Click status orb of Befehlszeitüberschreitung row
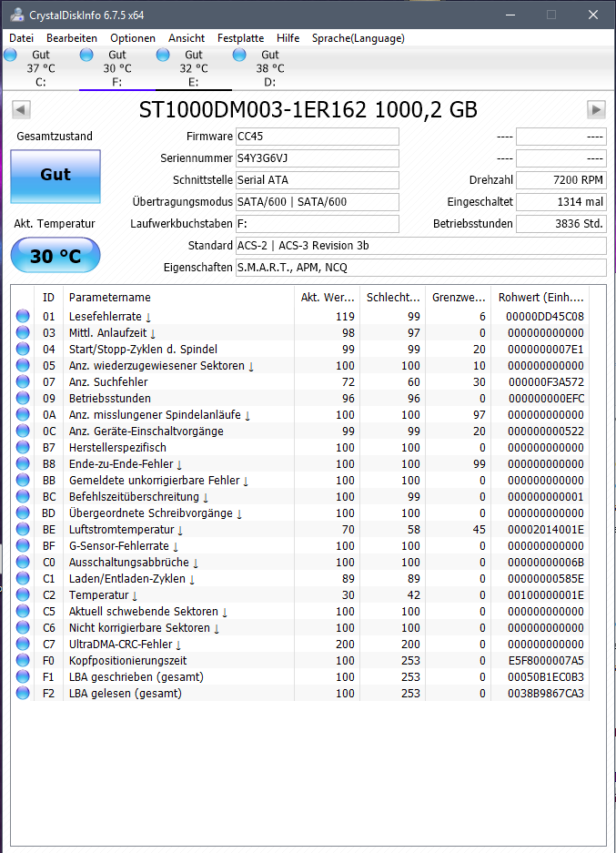 pyautogui.click(x=23, y=496)
